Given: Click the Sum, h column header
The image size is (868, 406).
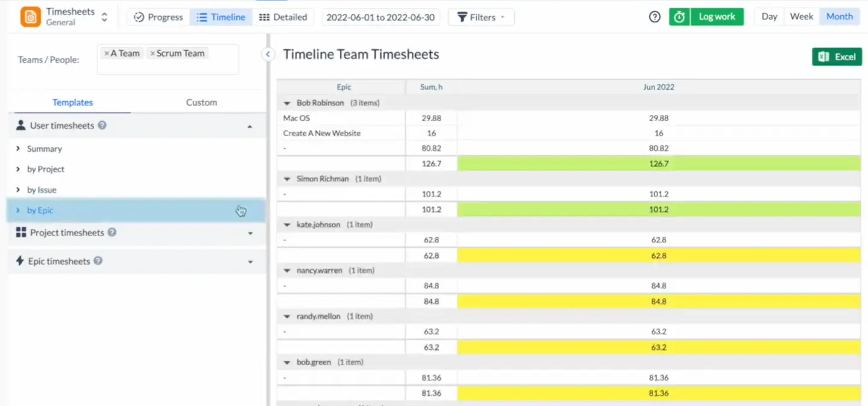Looking at the screenshot, I should 432,87.
